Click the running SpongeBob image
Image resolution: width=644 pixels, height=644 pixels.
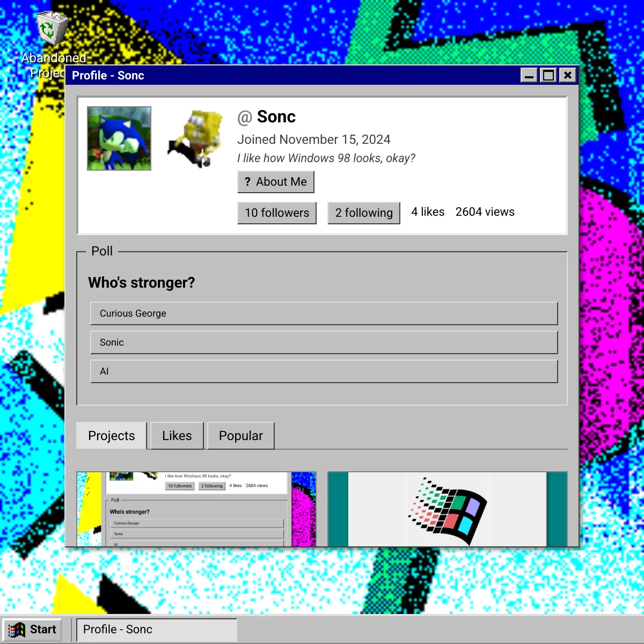tap(194, 138)
